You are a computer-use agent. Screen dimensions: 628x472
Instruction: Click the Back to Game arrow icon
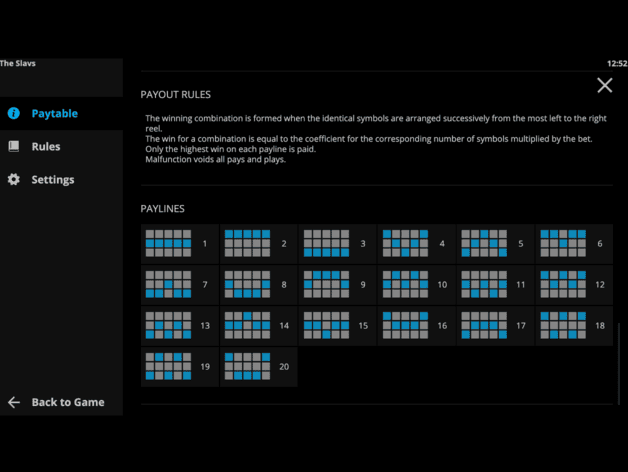coord(14,402)
